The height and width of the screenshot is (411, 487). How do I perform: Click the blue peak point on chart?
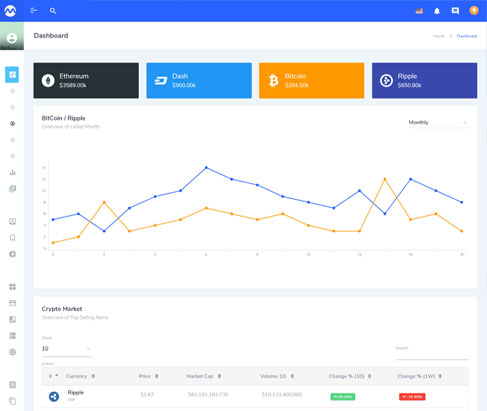[x=206, y=167]
